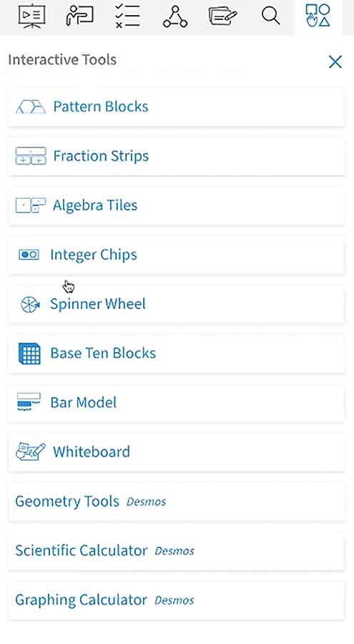Click the Spinner Wheel icon

click(x=30, y=304)
